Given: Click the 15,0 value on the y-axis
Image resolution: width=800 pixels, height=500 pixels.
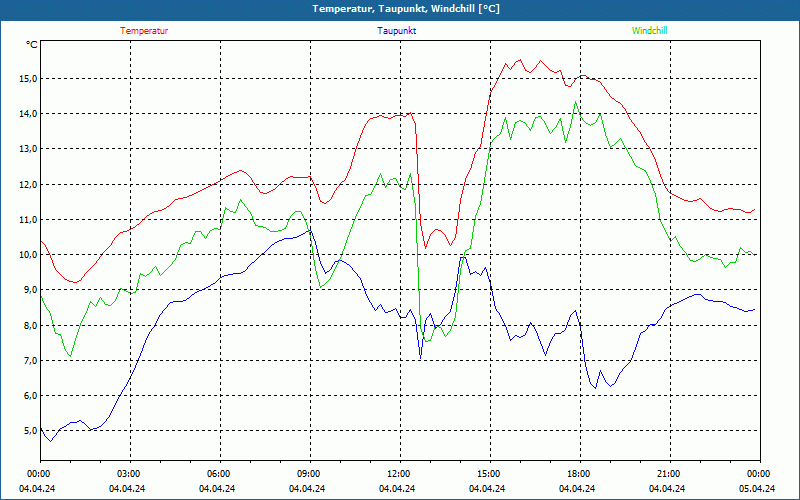Looking at the screenshot, I should pyautogui.click(x=29, y=79).
